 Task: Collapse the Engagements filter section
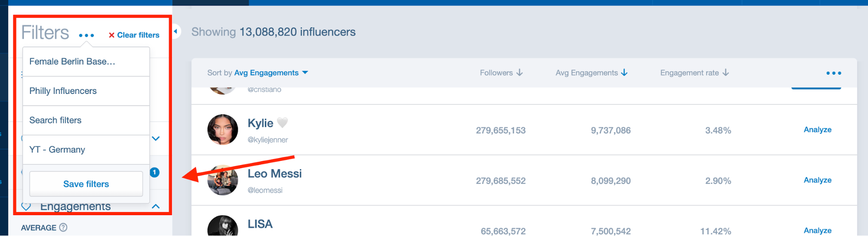(x=156, y=206)
